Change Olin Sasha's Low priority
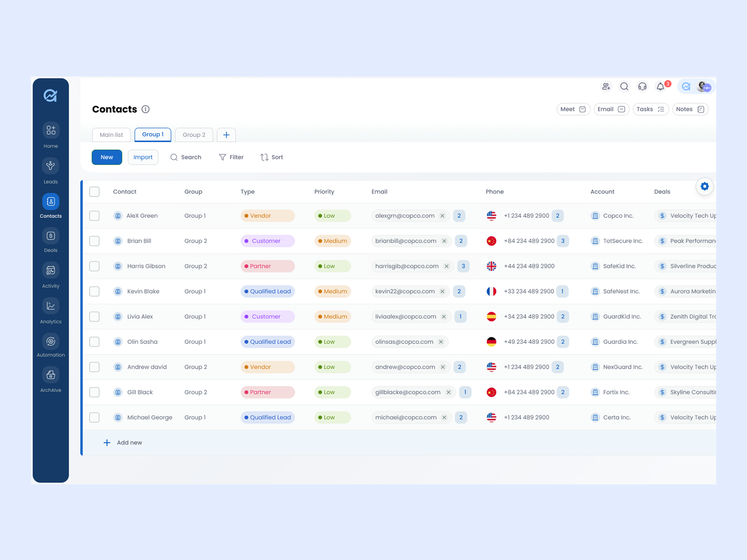 333,342
